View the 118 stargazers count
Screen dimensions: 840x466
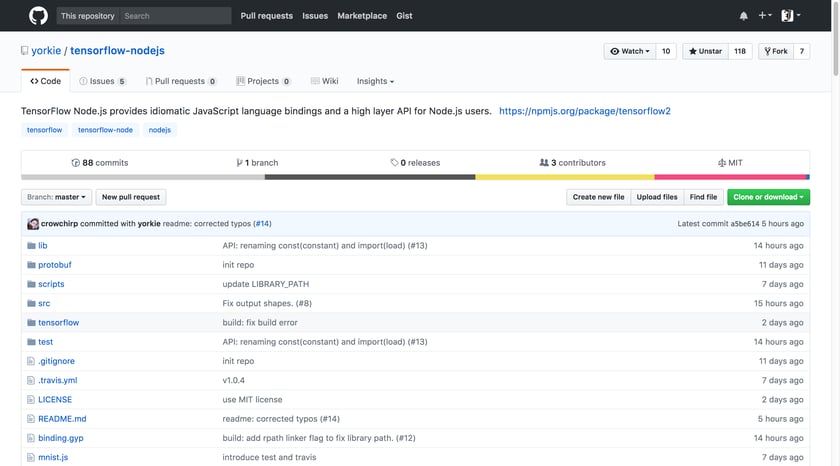coord(740,51)
